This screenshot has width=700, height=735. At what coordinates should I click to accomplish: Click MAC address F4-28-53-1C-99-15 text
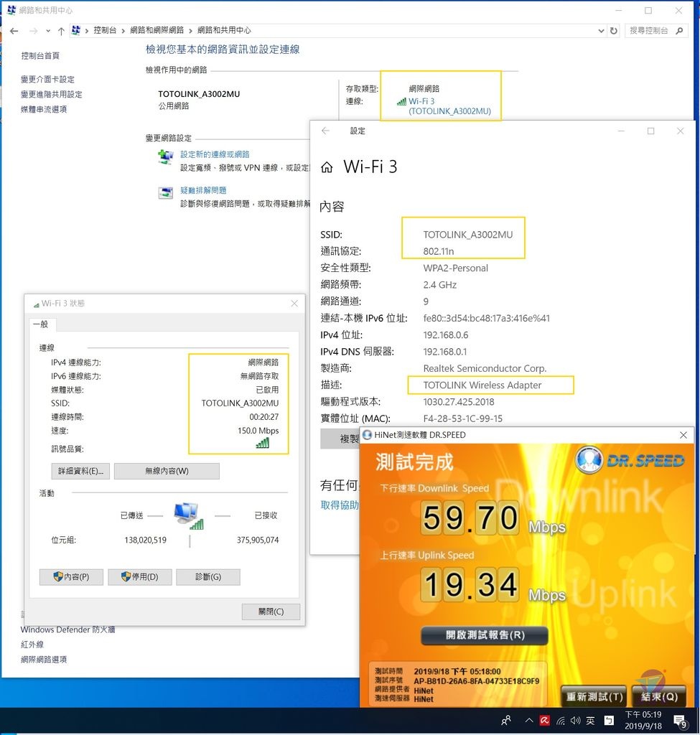pyautogui.click(x=462, y=418)
